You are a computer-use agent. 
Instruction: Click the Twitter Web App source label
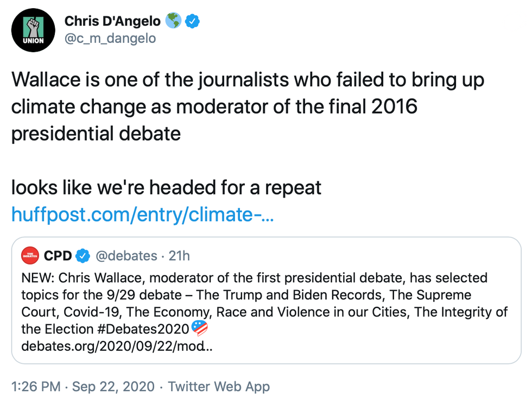click(x=218, y=387)
